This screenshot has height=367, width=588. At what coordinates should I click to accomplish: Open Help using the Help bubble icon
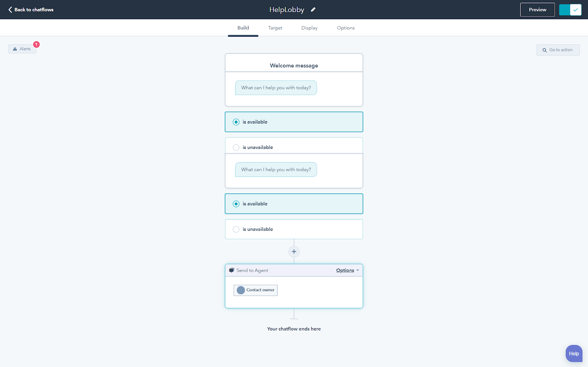click(x=573, y=353)
